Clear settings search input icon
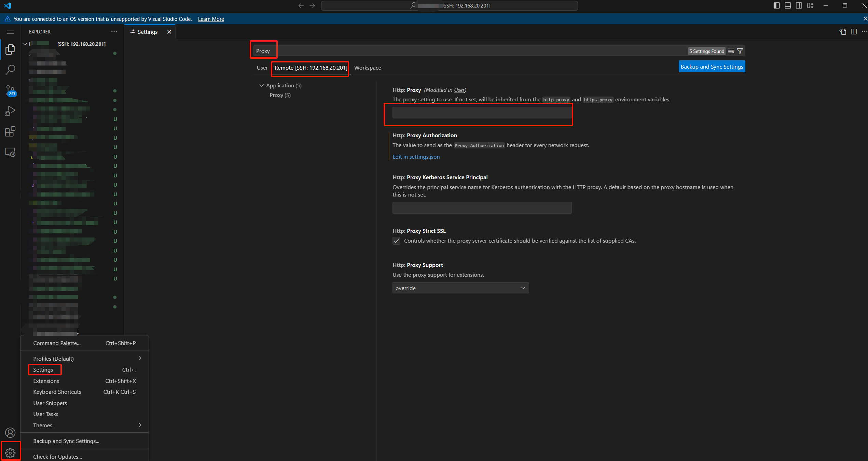This screenshot has height=461, width=868. pos(731,51)
